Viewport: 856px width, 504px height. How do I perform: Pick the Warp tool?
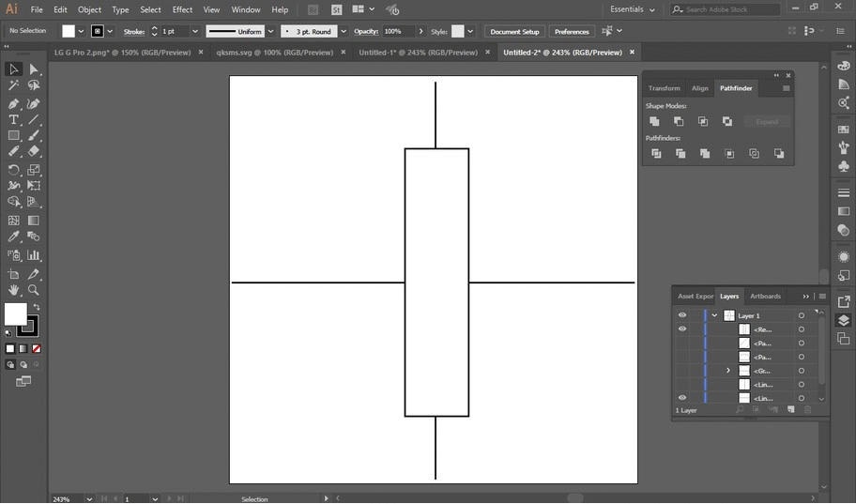tap(14, 186)
